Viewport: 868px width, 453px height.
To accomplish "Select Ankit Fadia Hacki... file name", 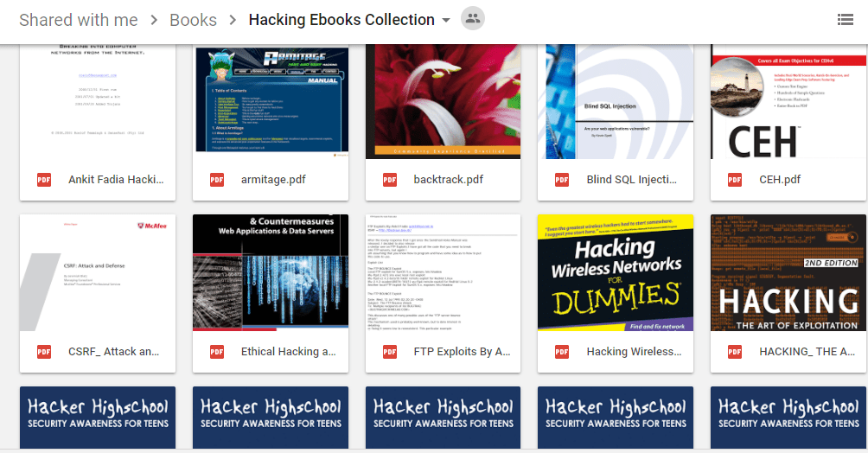I will point(116,180).
